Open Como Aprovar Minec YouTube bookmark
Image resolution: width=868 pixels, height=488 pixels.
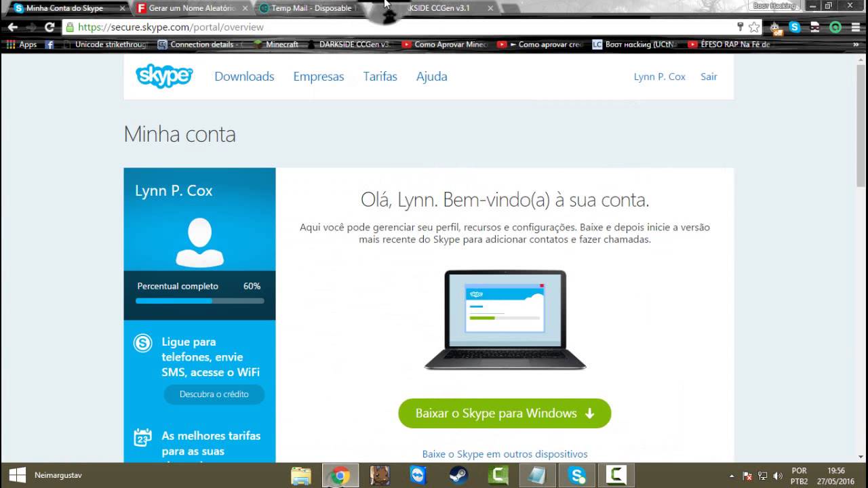coord(445,44)
